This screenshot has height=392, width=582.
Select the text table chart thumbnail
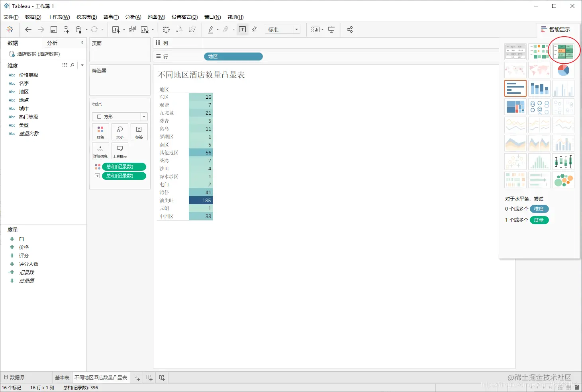tap(515, 52)
